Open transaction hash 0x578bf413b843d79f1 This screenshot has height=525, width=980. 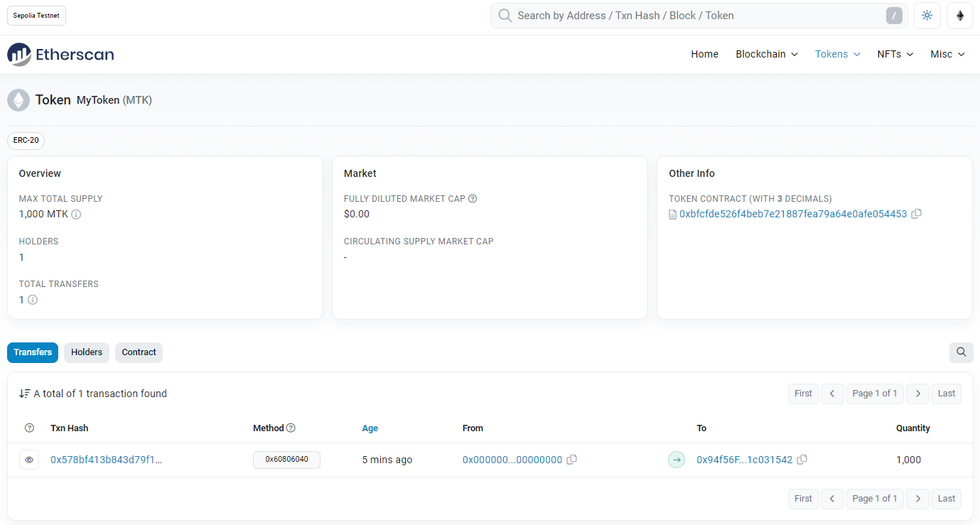click(x=107, y=460)
